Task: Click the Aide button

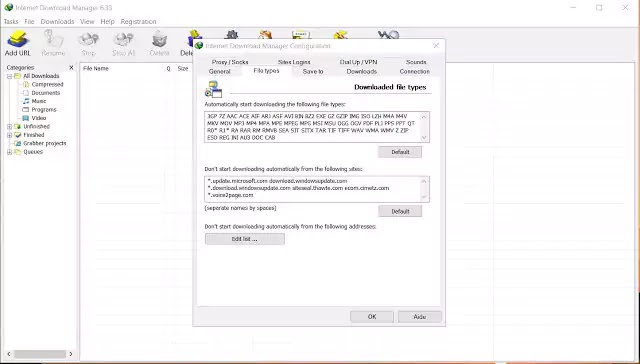Action: 420,317
